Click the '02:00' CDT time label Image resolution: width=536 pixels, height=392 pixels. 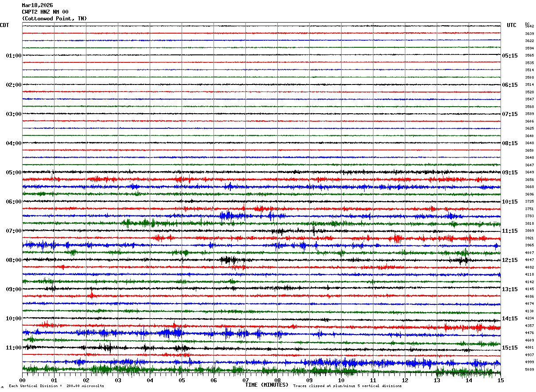click(x=14, y=85)
